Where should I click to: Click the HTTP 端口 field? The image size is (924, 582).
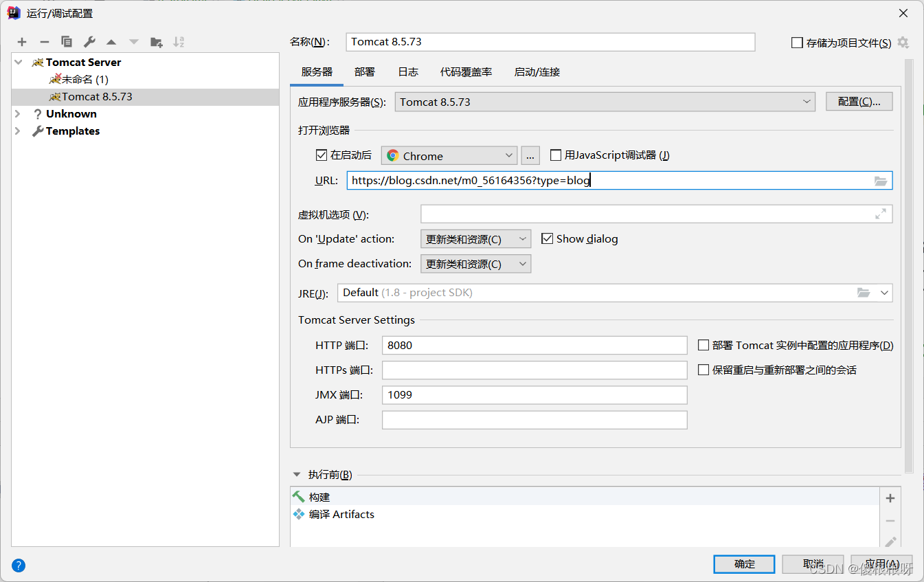534,345
